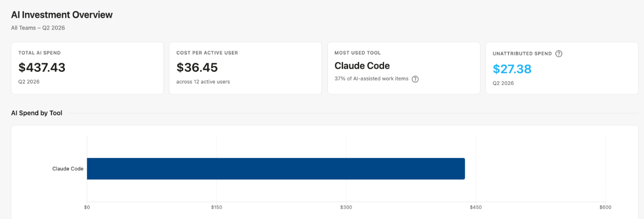This screenshot has height=219, width=644.
Task: Click the Claude Code most used tool heading
Action: [362, 66]
